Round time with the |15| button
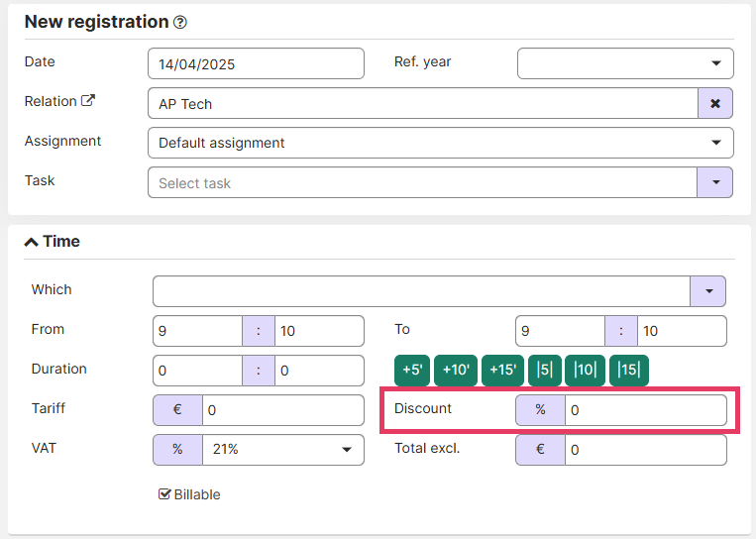The image size is (756, 539). coord(628,371)
